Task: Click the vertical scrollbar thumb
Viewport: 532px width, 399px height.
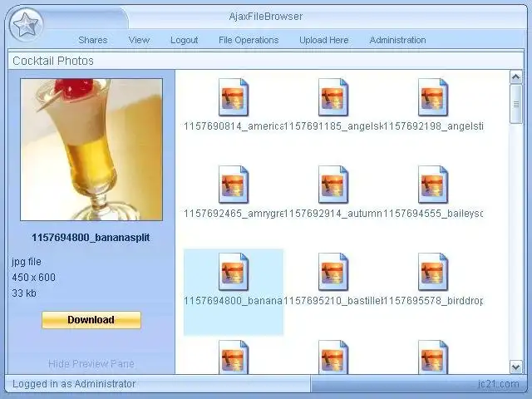Action: 515,104
